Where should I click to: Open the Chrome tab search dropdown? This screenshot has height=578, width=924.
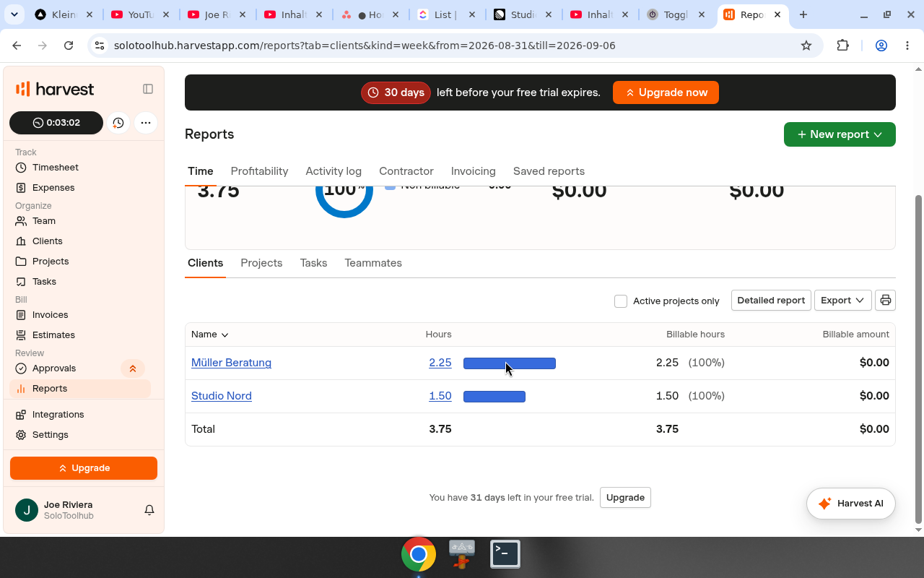tap(14, 14)
